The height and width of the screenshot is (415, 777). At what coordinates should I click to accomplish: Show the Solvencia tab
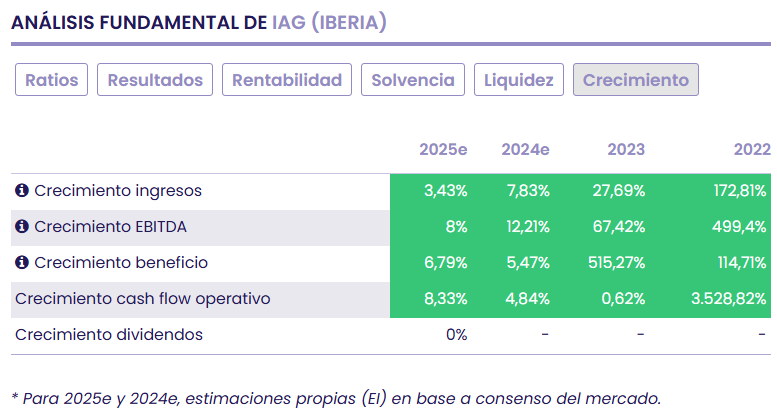click(413, 80)
